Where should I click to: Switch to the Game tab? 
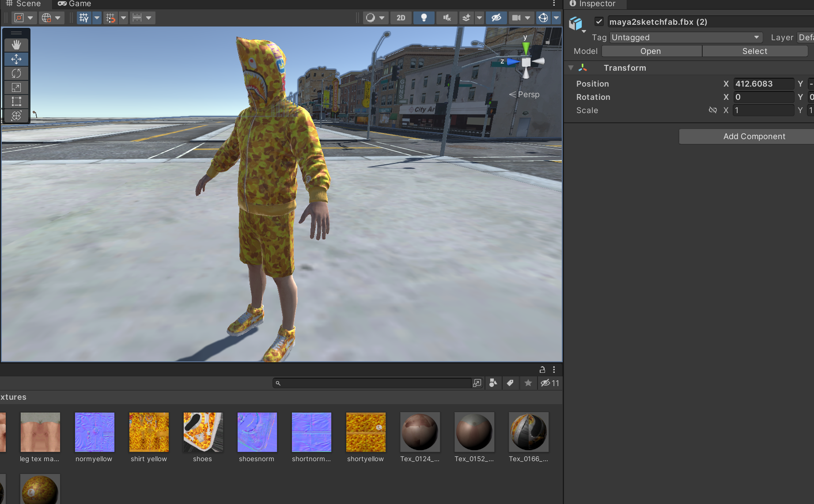pos(74,4)
